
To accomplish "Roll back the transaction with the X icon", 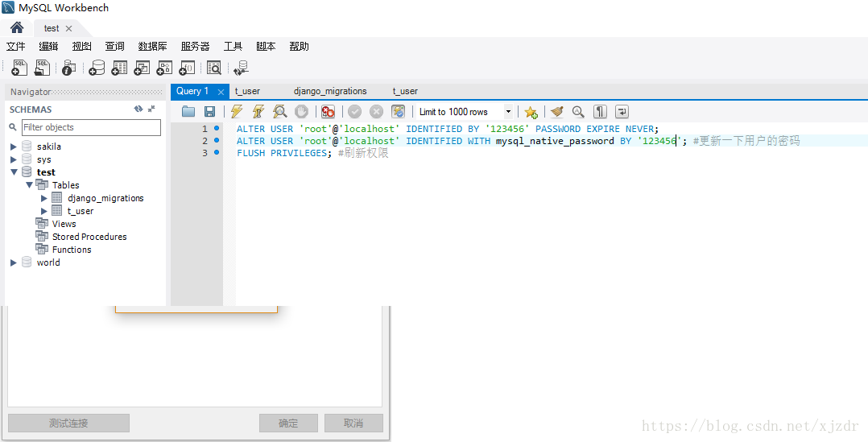I will (377, 112).
